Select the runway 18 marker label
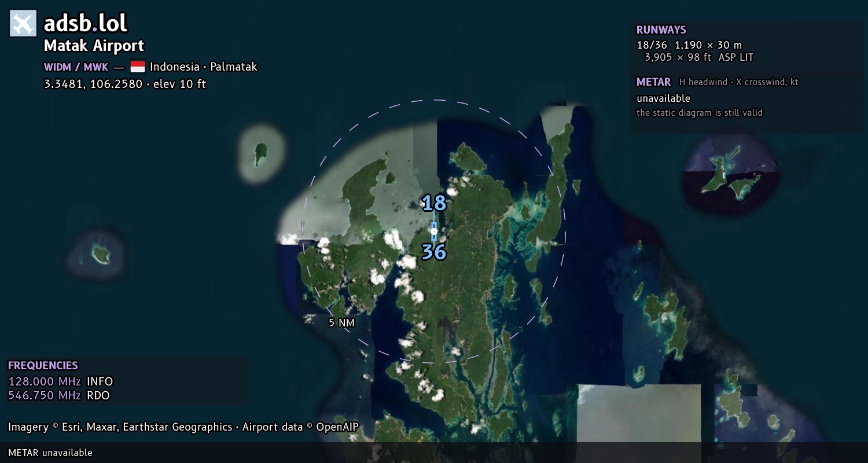This screenshot has width=868, height=463. coord(434,203)
